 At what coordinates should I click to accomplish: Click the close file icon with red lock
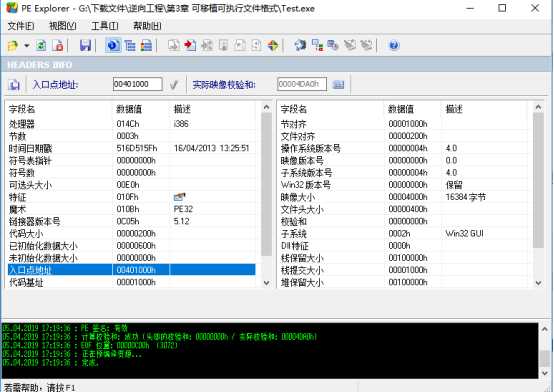tap(58, 46)
